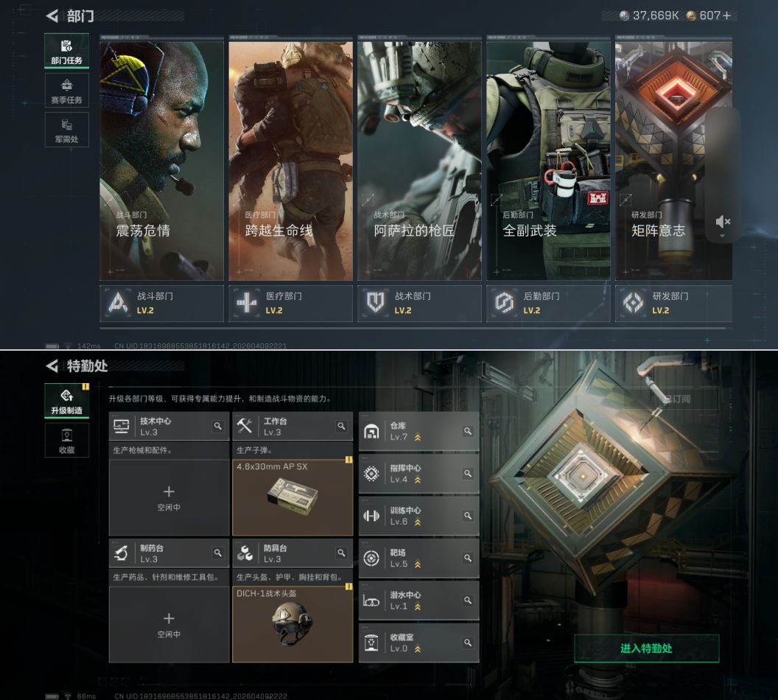
Task: Switch to 赛季任务 sidebar tab
Action: point(66,91)
